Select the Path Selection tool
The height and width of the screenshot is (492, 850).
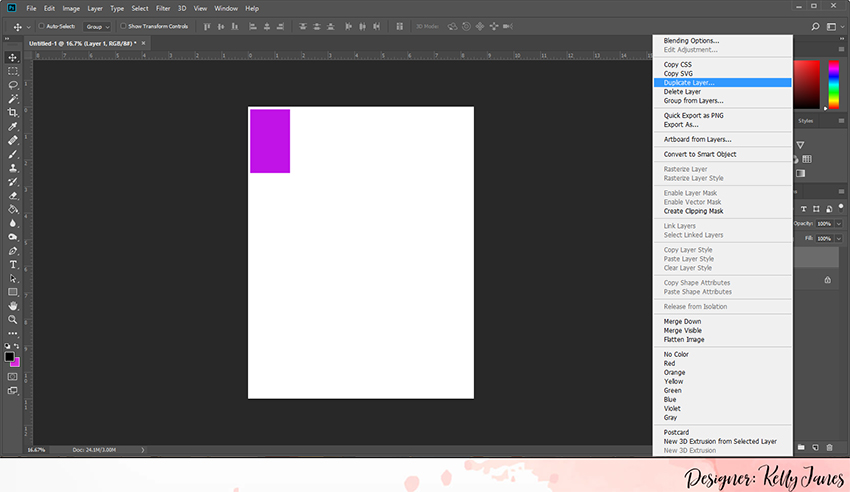point(12,279)
